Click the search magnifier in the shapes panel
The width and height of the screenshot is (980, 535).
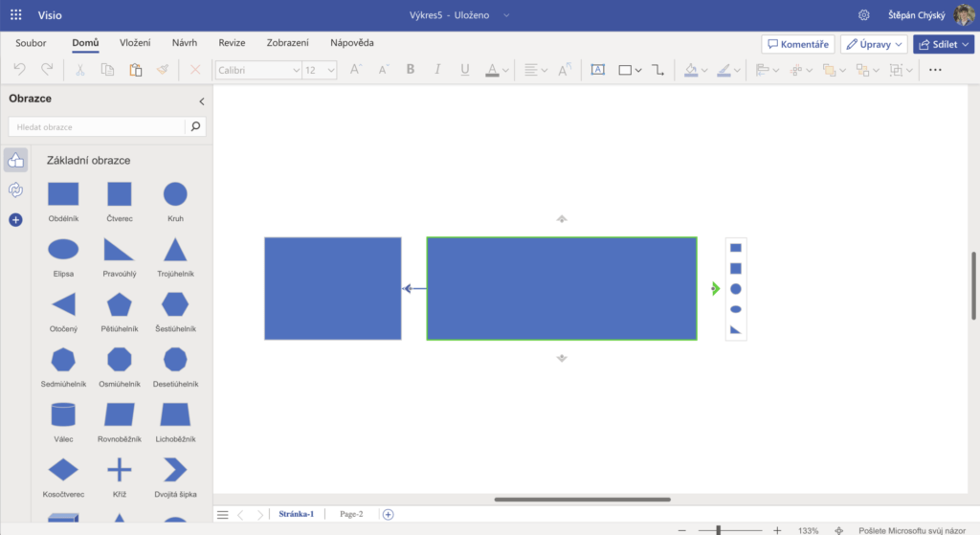[x=195, y=126]
